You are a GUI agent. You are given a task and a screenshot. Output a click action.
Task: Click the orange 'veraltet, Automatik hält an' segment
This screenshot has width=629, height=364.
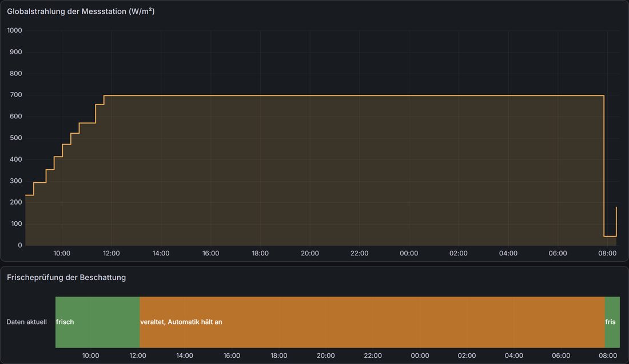(372, 322)
